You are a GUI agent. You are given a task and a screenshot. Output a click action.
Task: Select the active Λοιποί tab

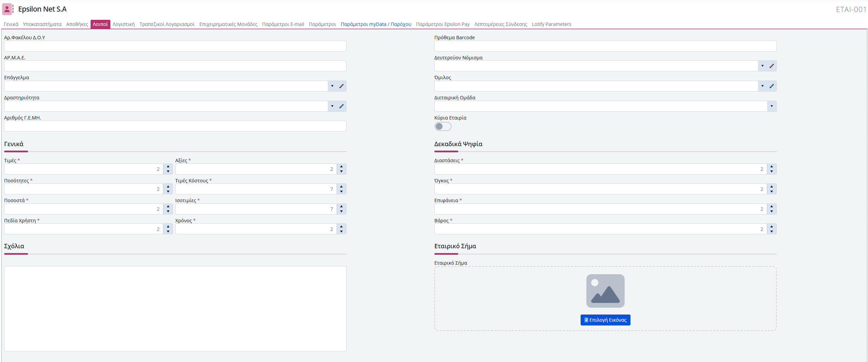tap(100, 24)
